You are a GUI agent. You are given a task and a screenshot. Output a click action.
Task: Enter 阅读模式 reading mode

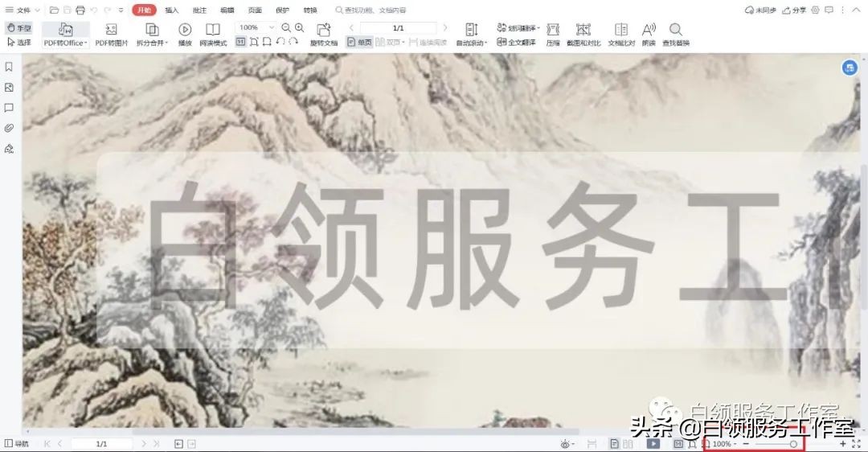point(213,35)
